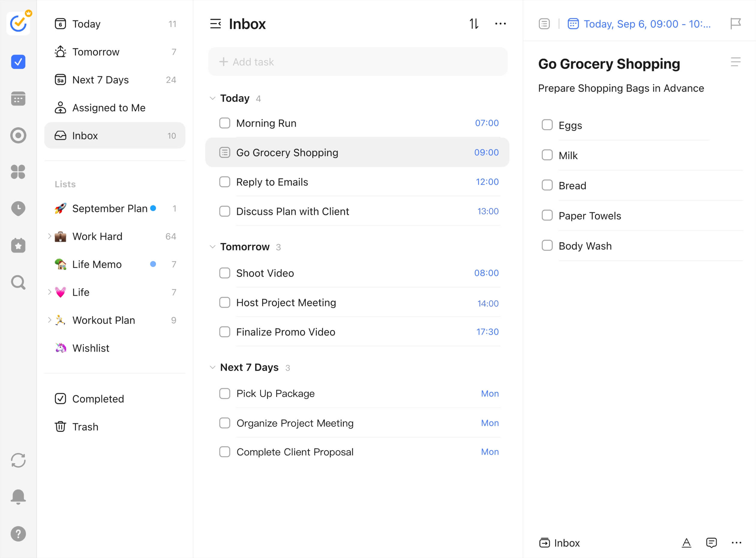The height and width of the screenshot is (558, 756).
Task: Mark Shoot Video task as complete
Action: (x=225, y=273)
